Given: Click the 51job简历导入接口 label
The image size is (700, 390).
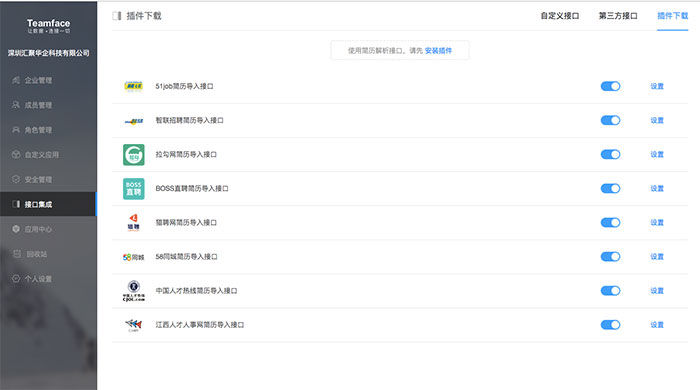Looking at the screenshot, I should 184,86.
